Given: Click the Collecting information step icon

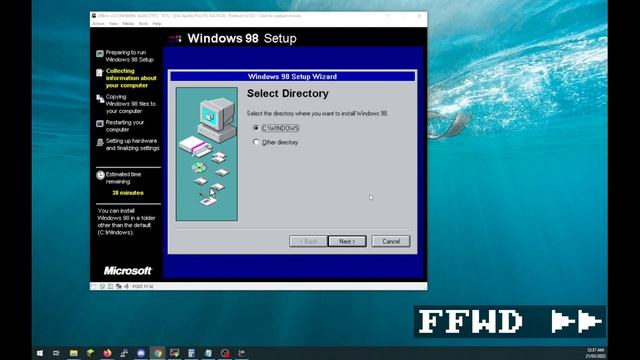Looking at the screenshot, I should (100, 73).
